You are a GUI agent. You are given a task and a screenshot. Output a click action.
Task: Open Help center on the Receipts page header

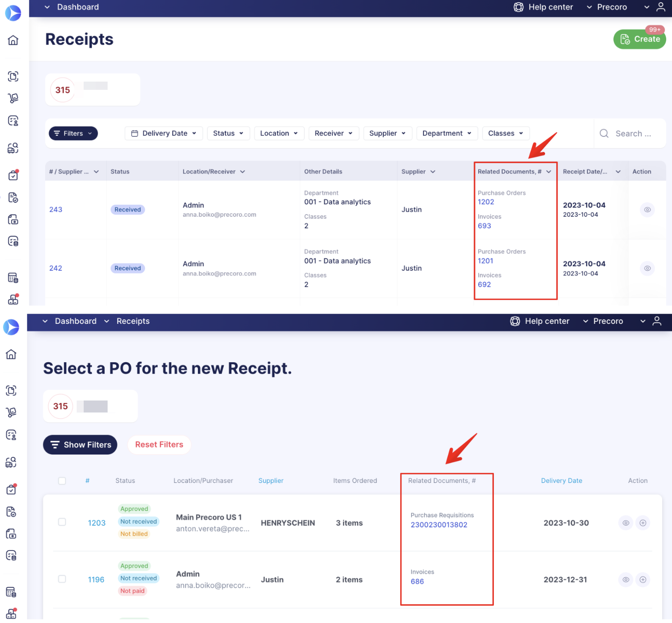click(x=543, y=7)
